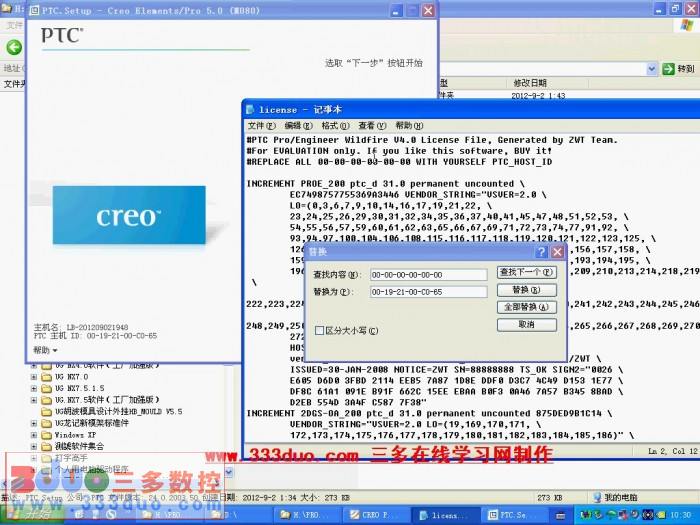Click the license text line 'INCREMENT PROE_200 ptc_d'
Viewport: 700px width, 525px height.
[386, 183]
